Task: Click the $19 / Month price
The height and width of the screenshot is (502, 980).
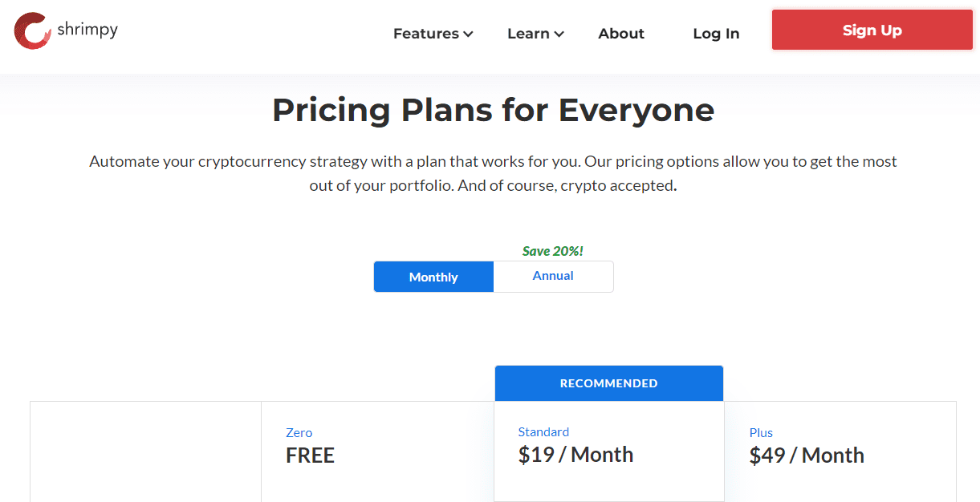Action: [x=575, y=455]
